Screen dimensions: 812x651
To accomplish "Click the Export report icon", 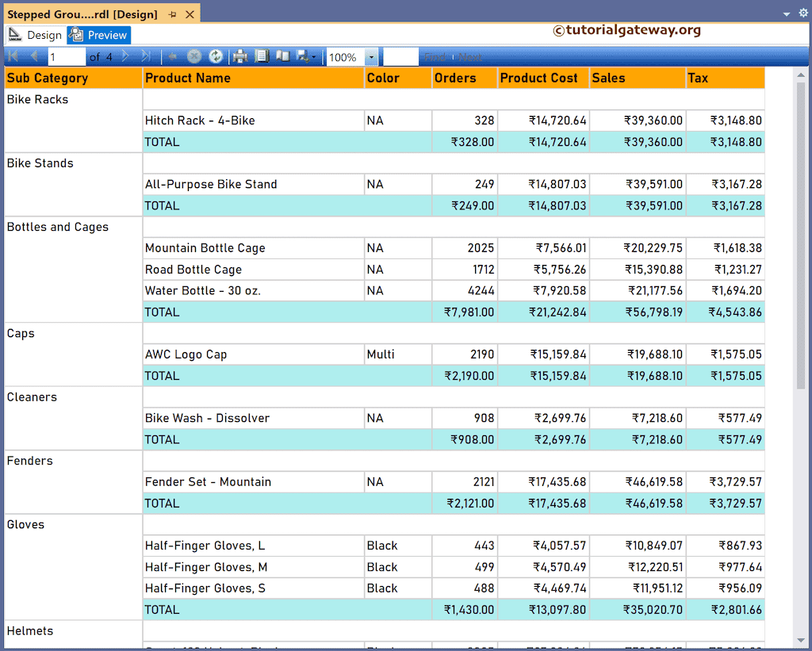I will coord(302,56).
